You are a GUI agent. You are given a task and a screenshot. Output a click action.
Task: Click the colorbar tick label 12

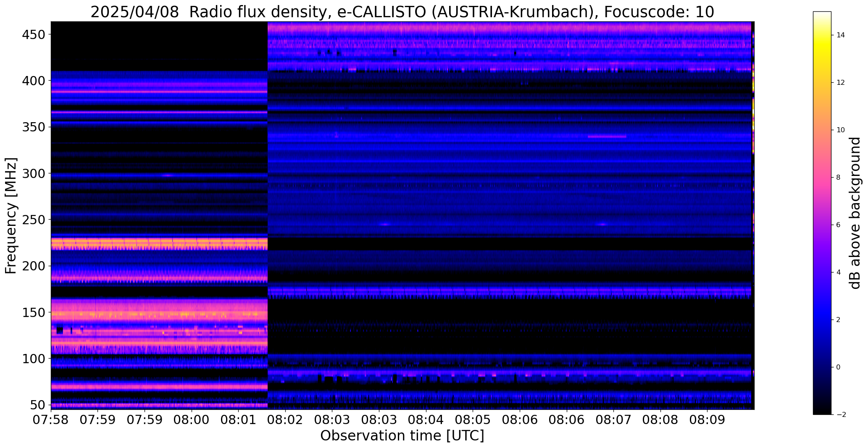841,83
